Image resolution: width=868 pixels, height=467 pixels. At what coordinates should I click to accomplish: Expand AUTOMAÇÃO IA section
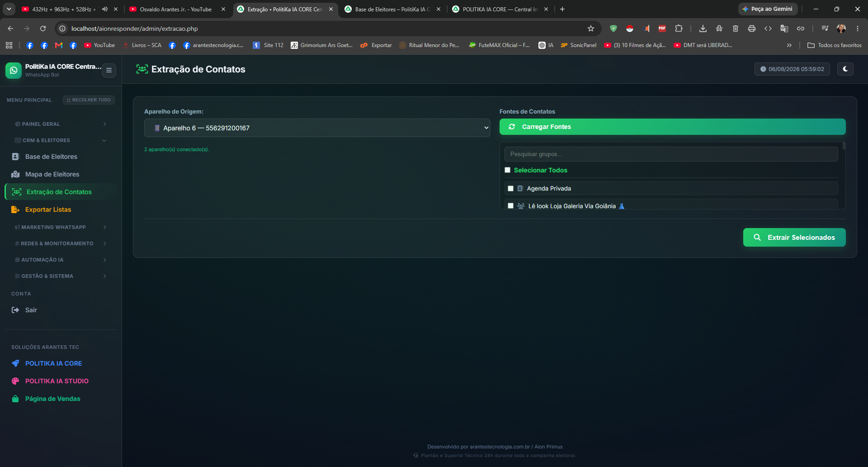pos(60,260)
